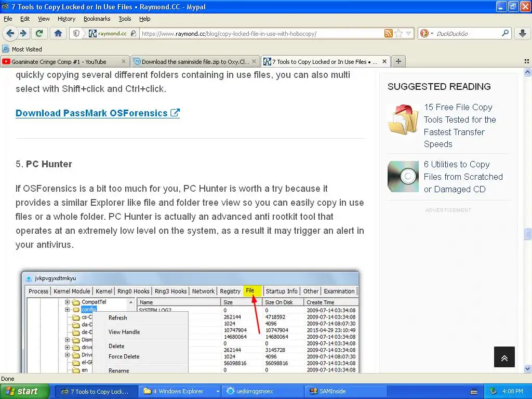The width and height of the screenshot is (532, 399).
Task: Open the Windows Start menu
Action: click(x=24, y=391)
